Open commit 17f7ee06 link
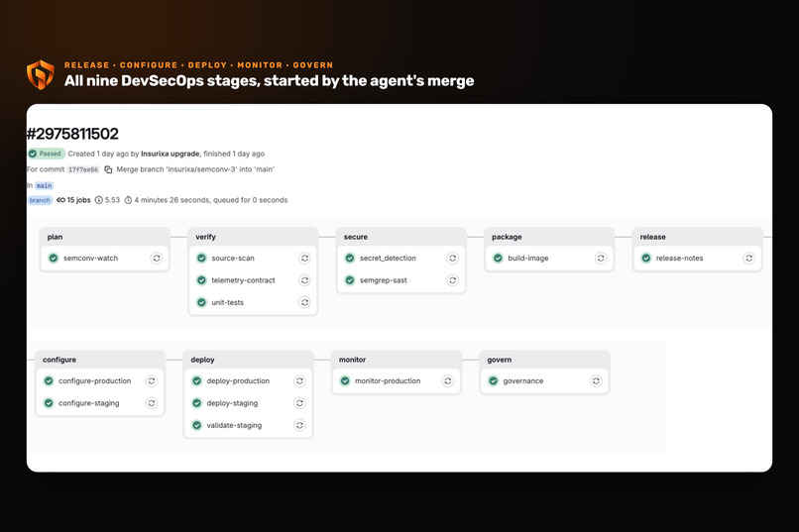 83,170
